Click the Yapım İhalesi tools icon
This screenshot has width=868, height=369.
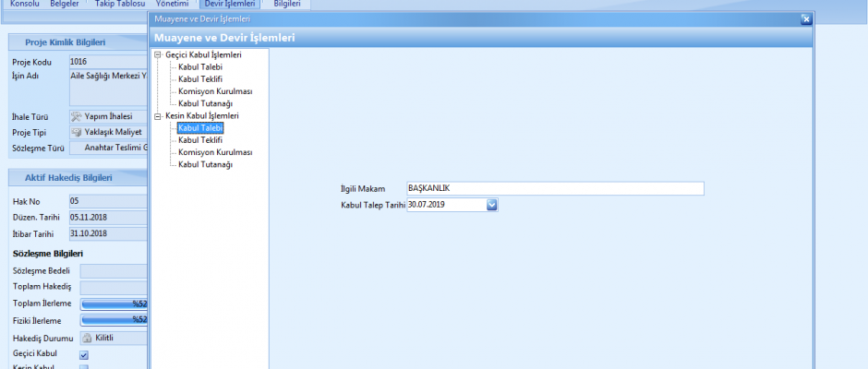point(77,116)
